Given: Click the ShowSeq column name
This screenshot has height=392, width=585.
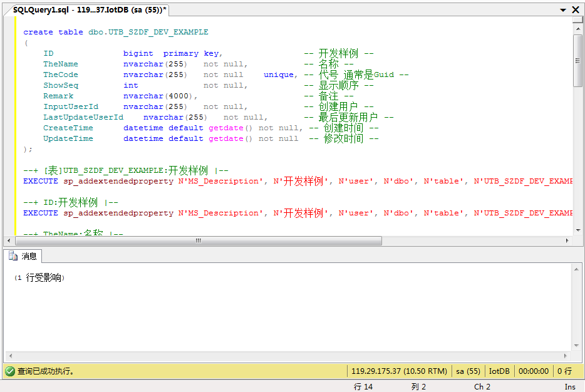Looking at the screenshot, I should point(60,85).
